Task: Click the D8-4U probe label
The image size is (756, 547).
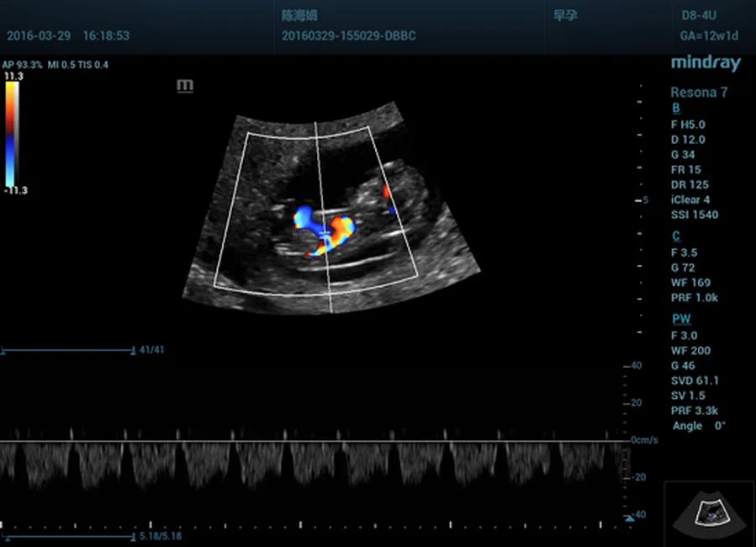Action: tap(699, 16)
